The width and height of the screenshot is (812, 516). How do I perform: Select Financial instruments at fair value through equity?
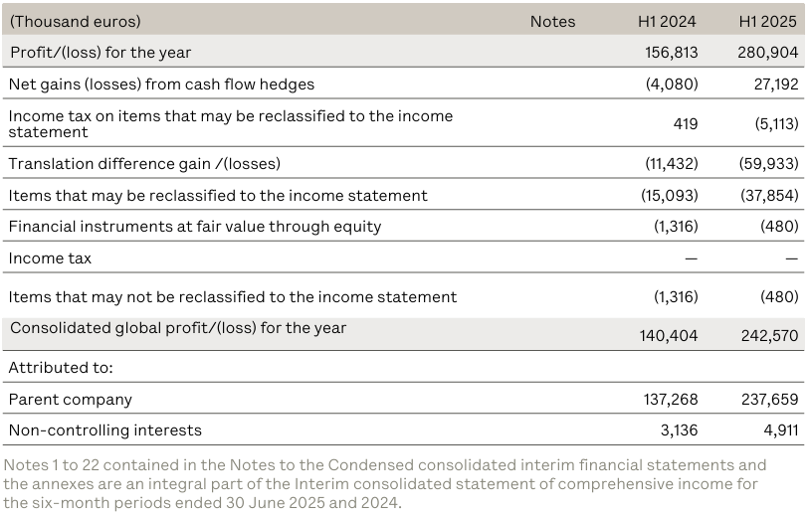[194, 226]
